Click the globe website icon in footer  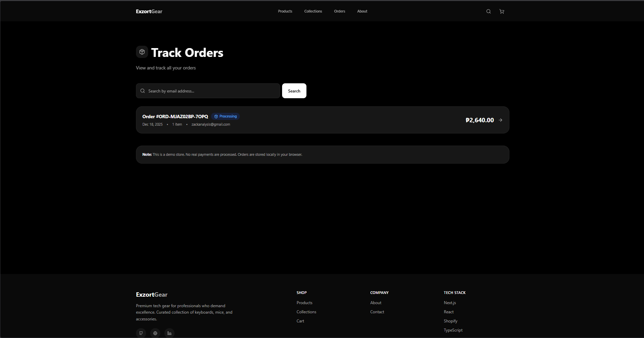155,333
